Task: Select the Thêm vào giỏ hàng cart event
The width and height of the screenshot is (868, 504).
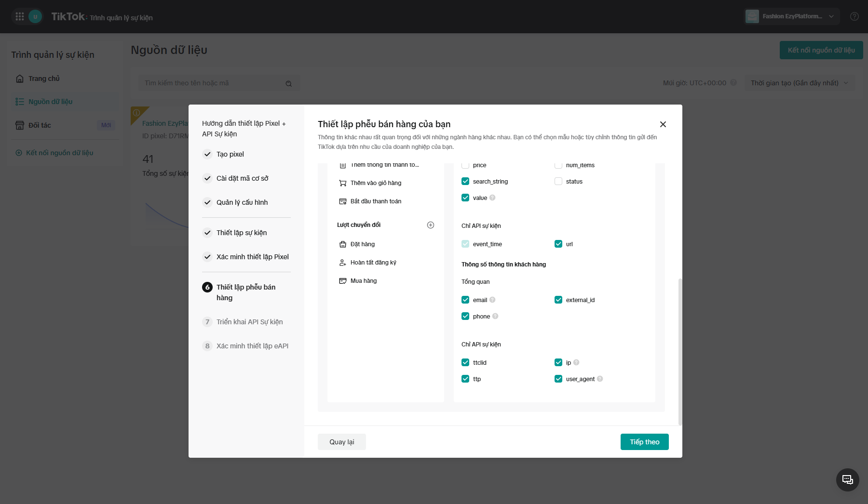Action: pyautogui.click(x=376, y=183)
